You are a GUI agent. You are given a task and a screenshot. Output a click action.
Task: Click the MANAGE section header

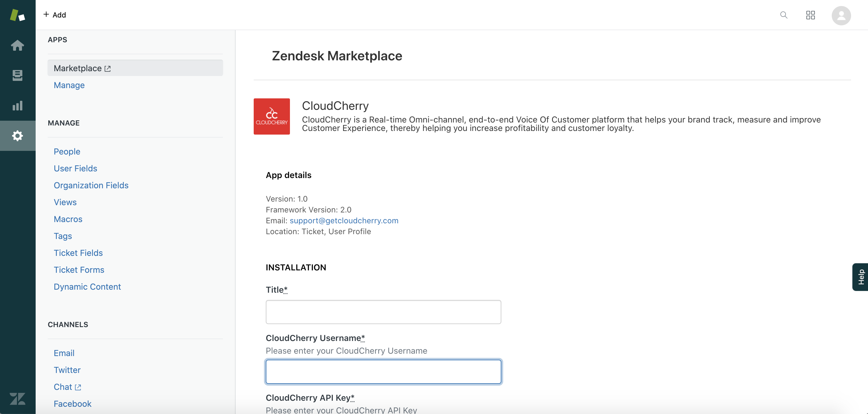point(64,123)
